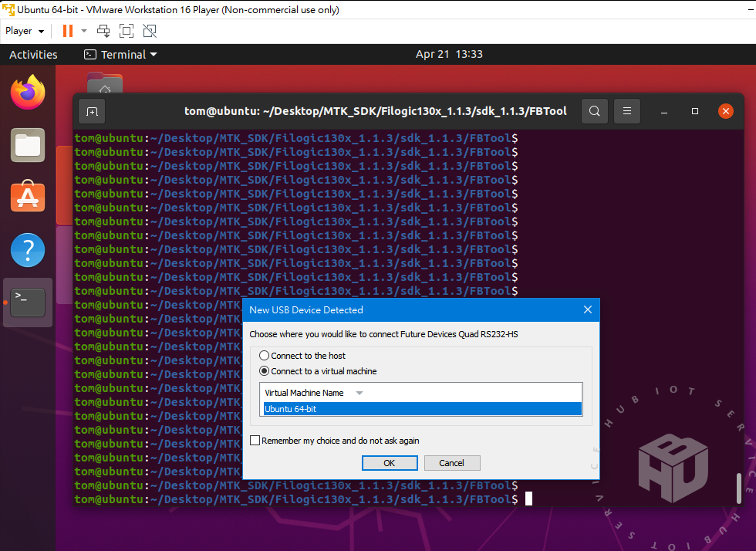The width and height of the screenshot is (756, 551).
Task: Open a new terminal tab
Action: click(x=92, y=111)
